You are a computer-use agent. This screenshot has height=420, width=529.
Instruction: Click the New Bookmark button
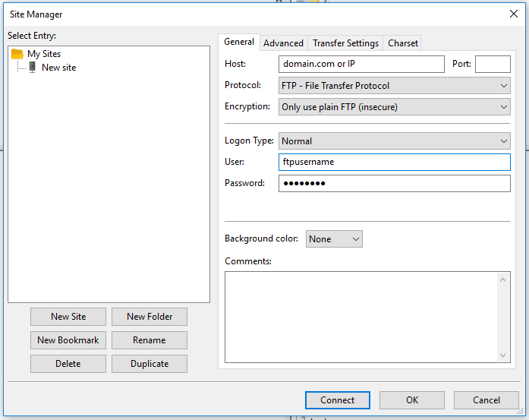click(x=68, y=340)
